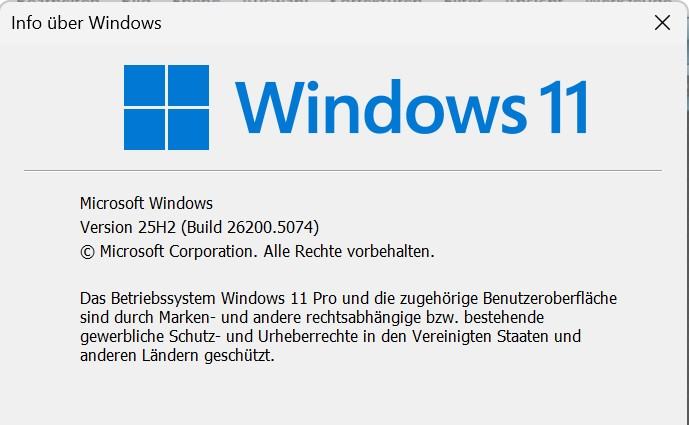Click anderen Ländern geschützt text
The width and height of the screenshot is (689, 425).
(x=177, y=356)
